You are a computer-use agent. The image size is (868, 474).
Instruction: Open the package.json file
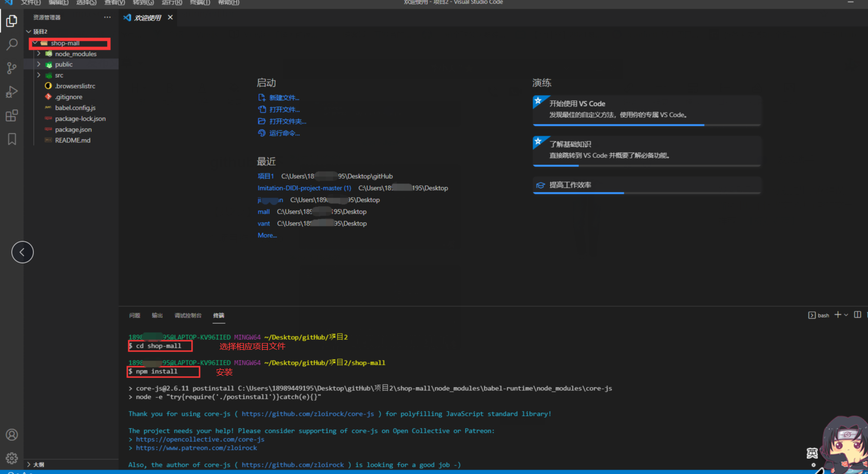coord(73,129)
